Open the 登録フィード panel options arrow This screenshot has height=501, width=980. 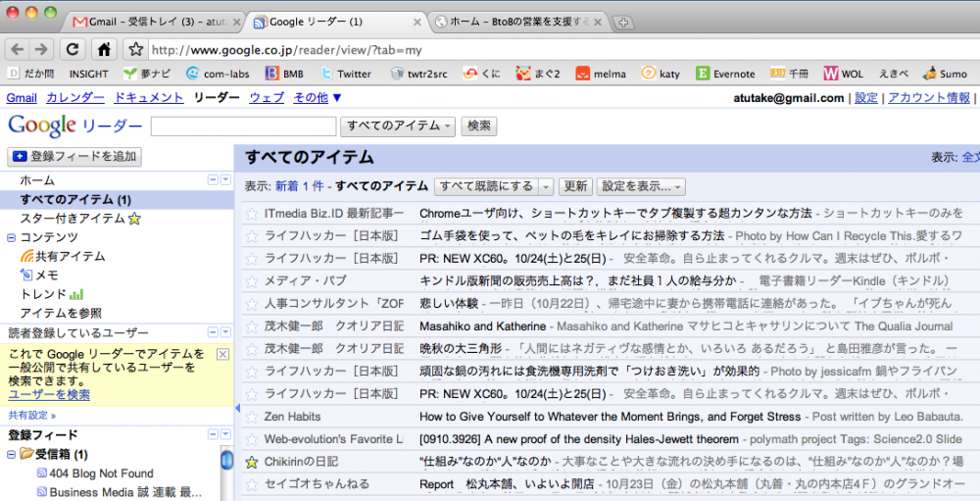[x=225, y=434]
